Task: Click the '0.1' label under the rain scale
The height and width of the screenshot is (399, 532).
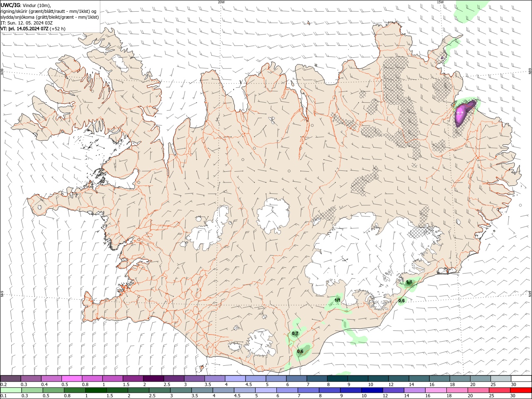Action: click(x=3, y=396)
